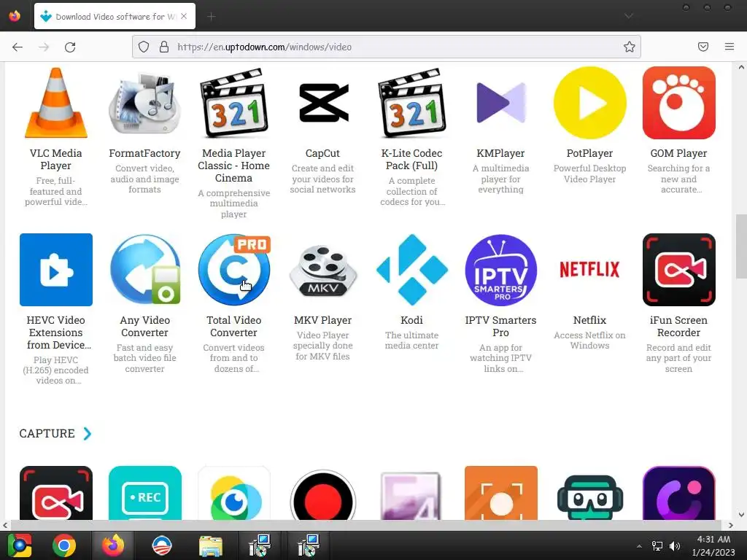Reload the current page
747x560 pixels.
tap(70, 47)
